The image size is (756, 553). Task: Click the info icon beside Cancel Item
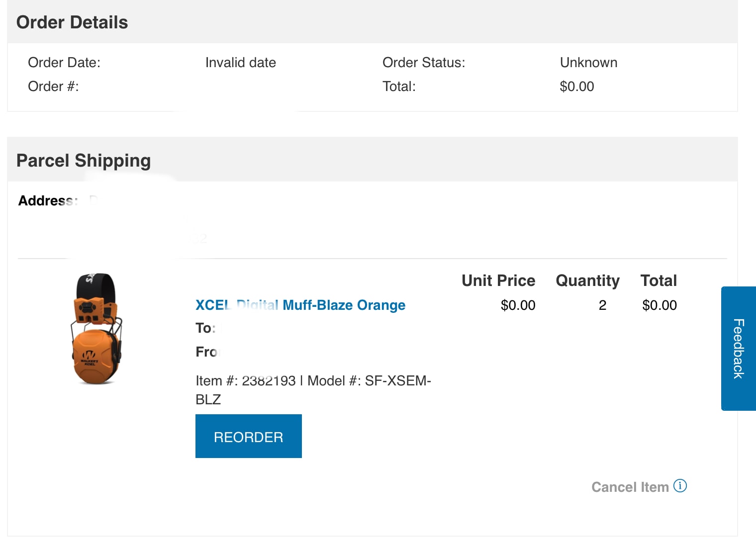click(x=680, y=486)
